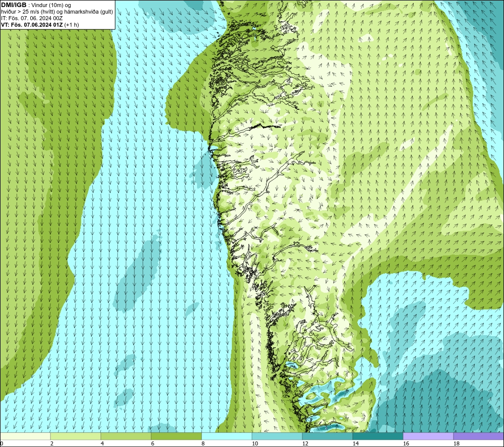This screenshot has width=504, height=447.
Task: Click the valid time 'VT: Fös. 07.06.2024 01Z'
Action: (x=32, y=24)
